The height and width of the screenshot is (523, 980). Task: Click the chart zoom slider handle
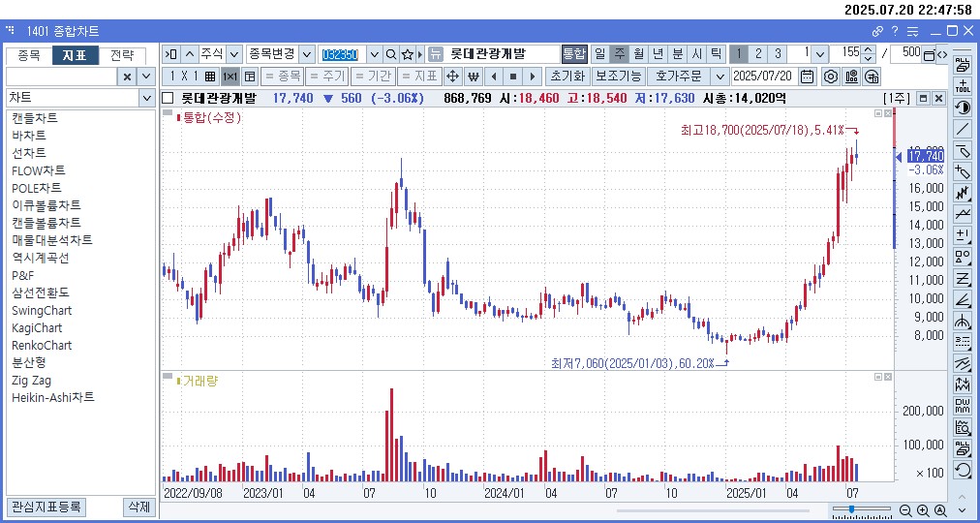tap(852, 509)
